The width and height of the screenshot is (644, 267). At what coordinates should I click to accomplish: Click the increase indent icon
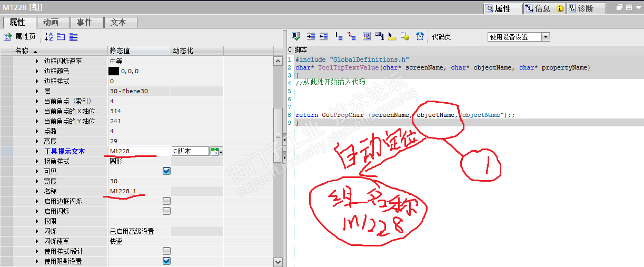[311, 36]
